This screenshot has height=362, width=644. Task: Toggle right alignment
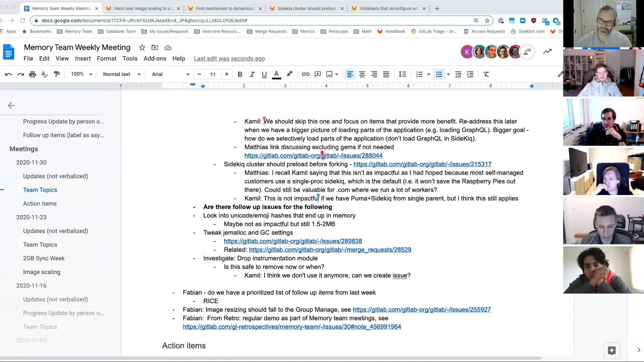point(374,74)
